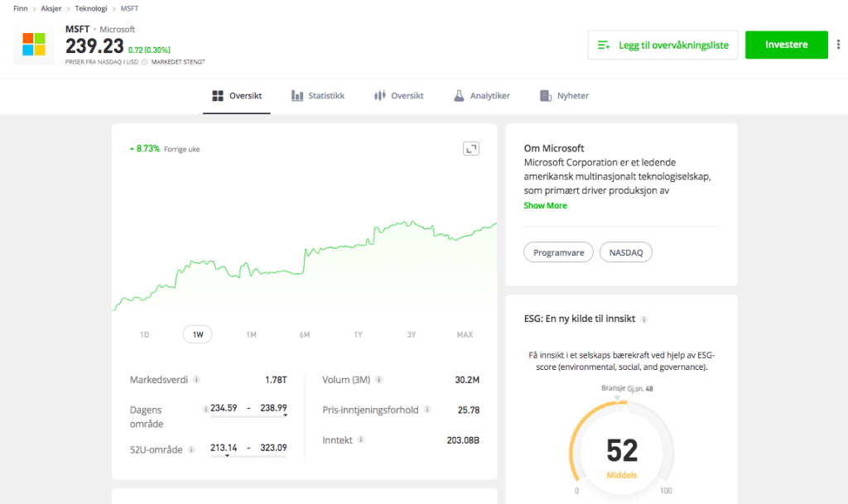Open the Statistikk tab

318,96
